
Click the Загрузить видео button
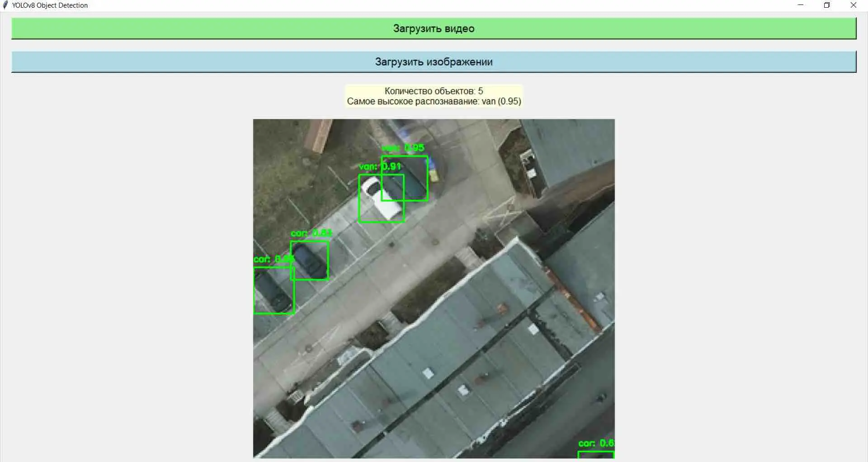(434, 28)
